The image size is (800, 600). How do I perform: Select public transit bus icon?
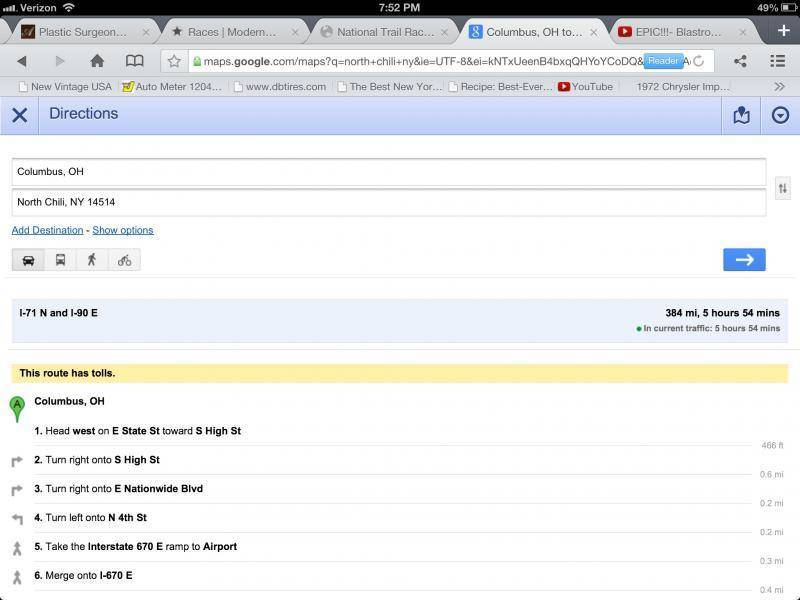(x=60, y=260)
